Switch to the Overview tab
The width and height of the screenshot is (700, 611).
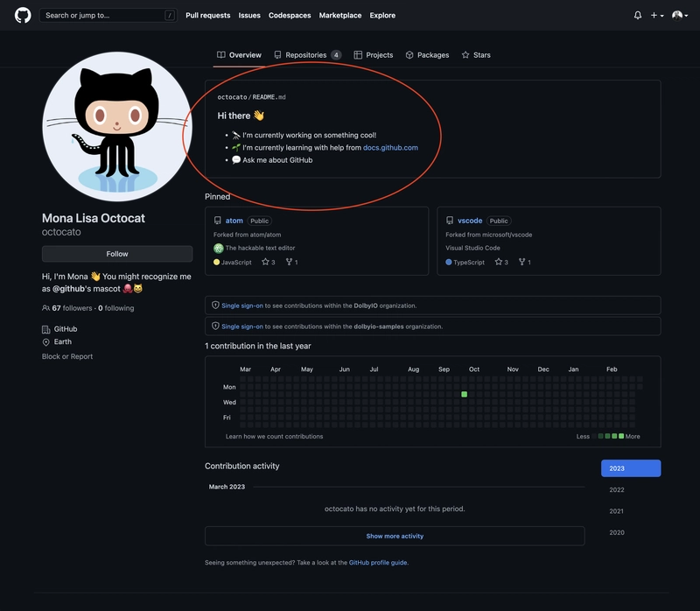click(x=239, y=55)
